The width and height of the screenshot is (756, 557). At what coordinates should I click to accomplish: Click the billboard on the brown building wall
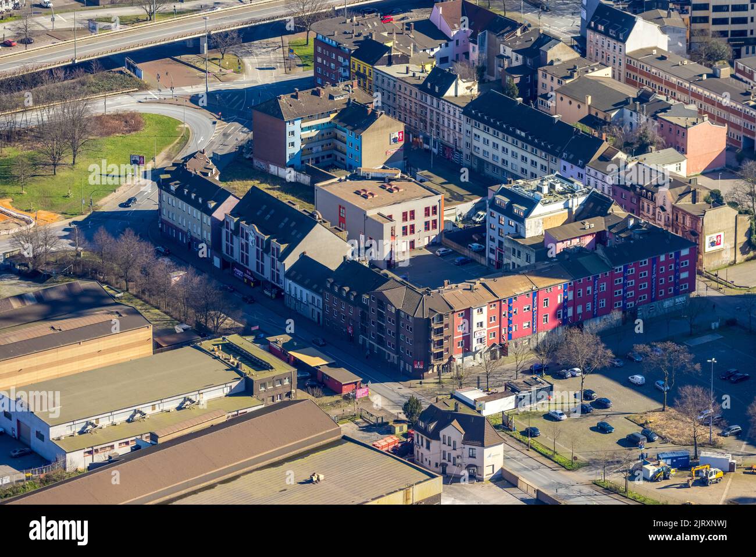[715, 241]
